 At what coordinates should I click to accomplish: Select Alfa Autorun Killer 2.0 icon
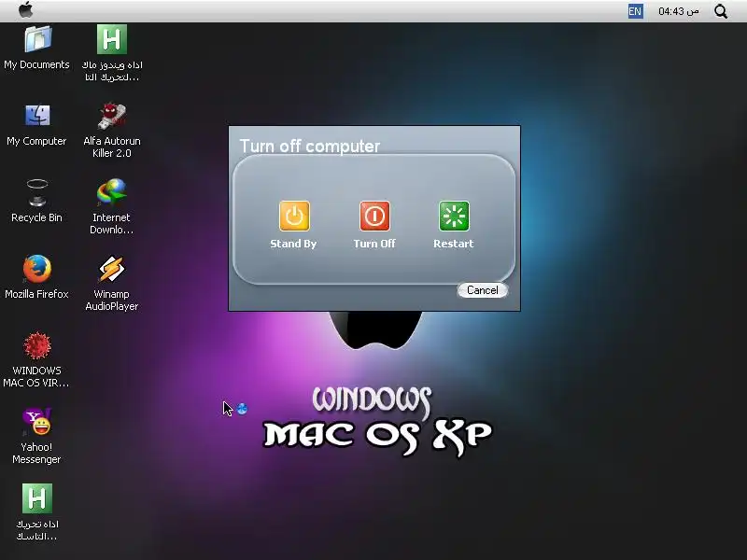112,116
